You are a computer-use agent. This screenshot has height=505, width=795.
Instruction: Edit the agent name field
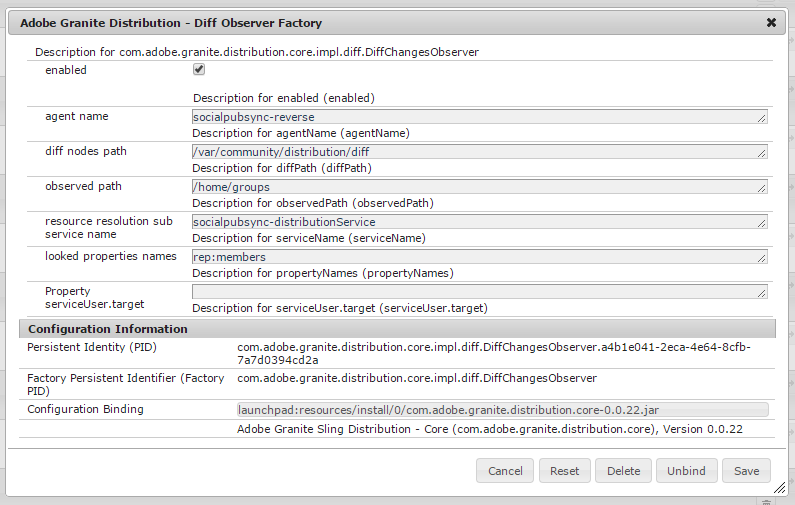pos(480,117)
